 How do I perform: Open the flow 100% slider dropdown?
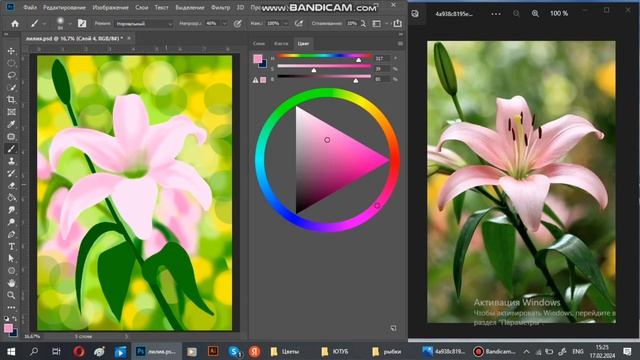pos(285,24)
